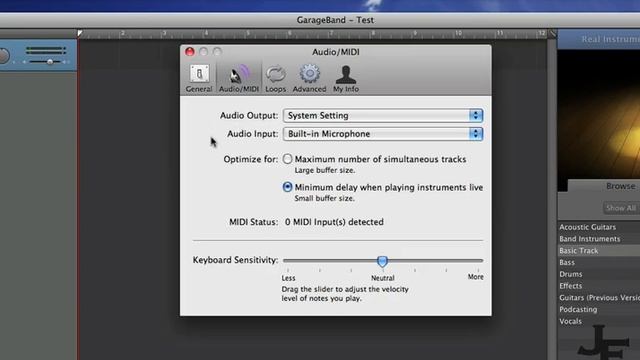Click the timeline ruler at bar 5
Image resolution: width=640 pixels, height=360 pixels.
coord(248,33)
